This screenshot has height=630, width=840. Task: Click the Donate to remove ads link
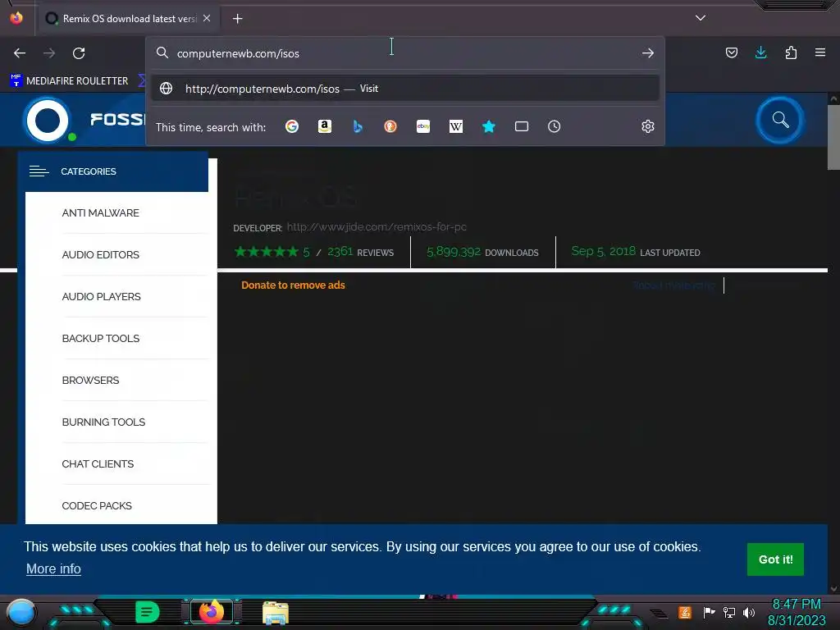point(293,285)
